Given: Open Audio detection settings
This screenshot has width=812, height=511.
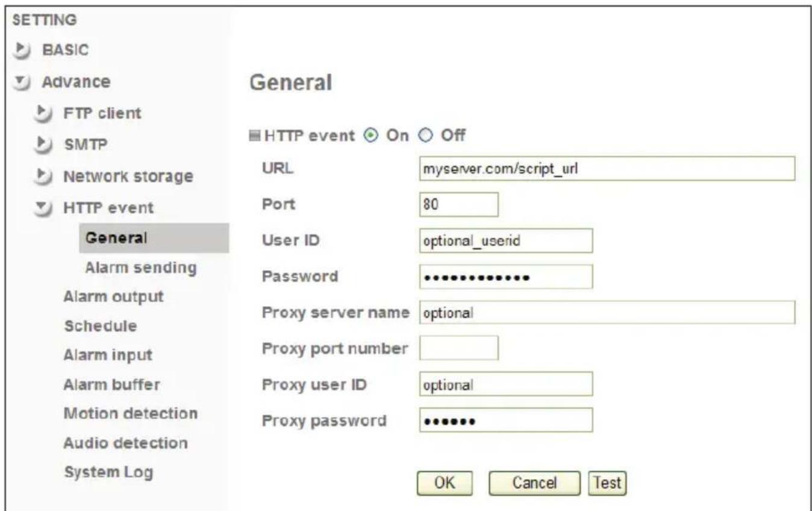Looking at the screenshot, I should point(125,443).
